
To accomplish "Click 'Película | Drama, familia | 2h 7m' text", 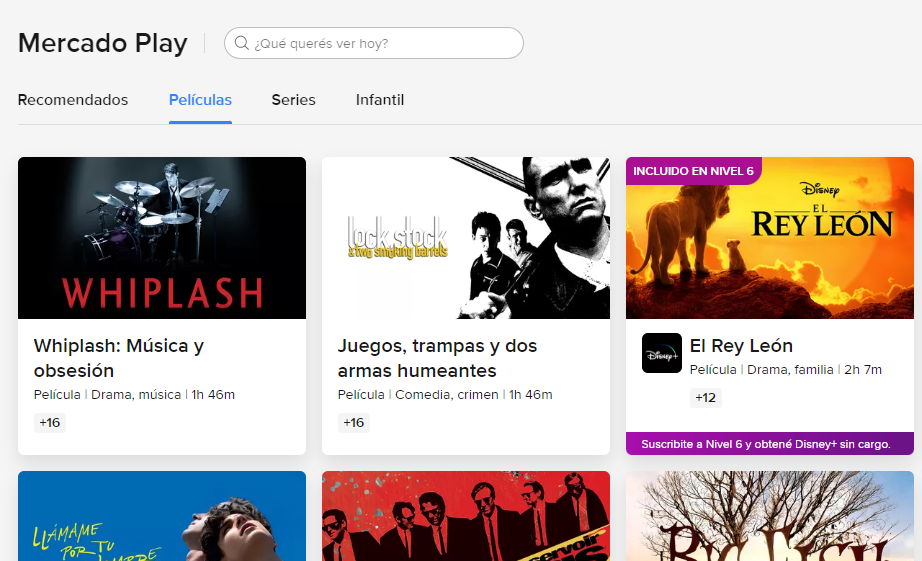I will click(786, 370).
